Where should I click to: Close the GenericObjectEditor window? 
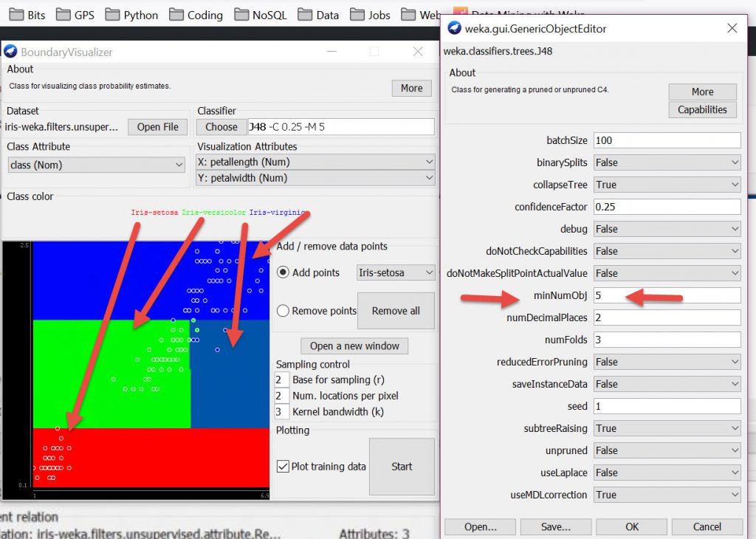pos(732,28)
